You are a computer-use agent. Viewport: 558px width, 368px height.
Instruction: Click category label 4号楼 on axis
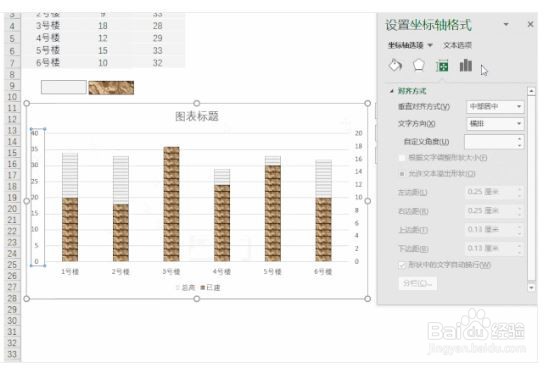(x=222, y=272)
